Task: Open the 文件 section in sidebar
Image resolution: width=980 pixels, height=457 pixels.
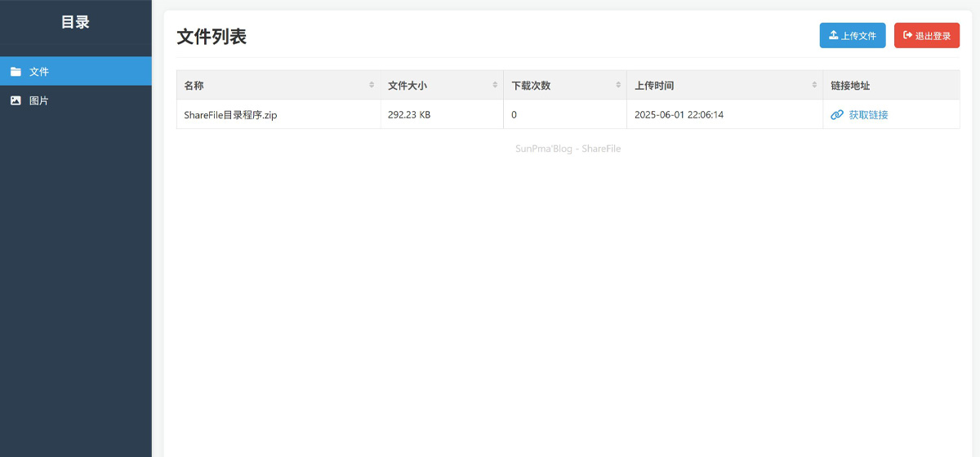Action: [x=39, y=72]
